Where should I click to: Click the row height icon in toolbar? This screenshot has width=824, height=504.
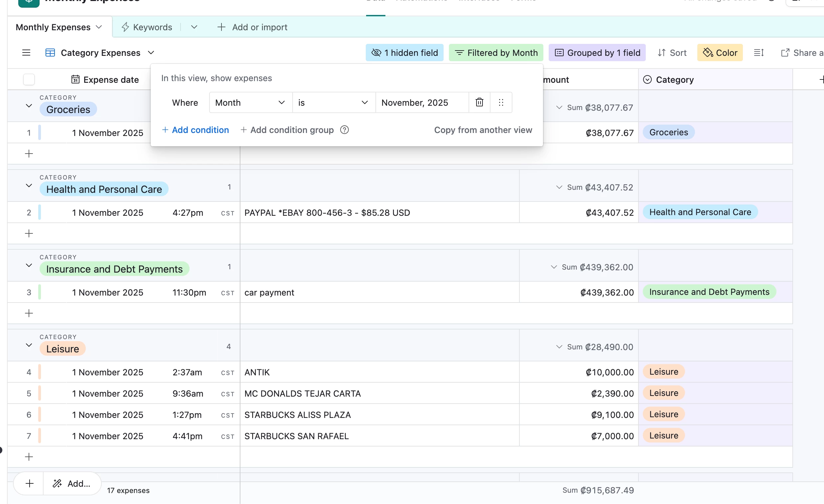coord(758,53)
